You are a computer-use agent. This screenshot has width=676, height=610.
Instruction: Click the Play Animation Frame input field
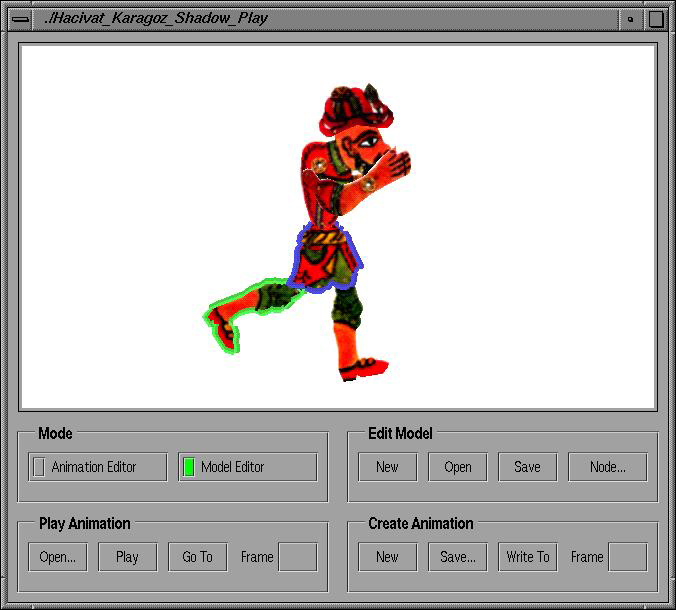[x=297, y=557]
